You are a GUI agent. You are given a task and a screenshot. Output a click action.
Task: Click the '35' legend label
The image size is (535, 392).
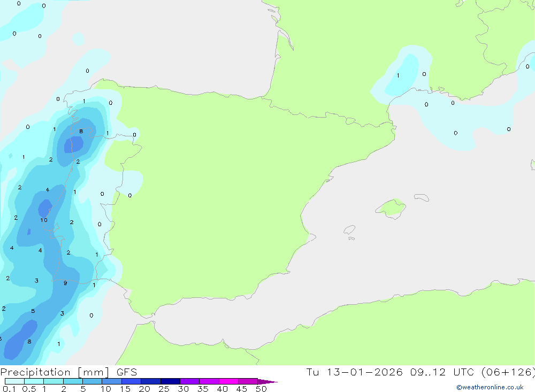[x=203, y=389]
